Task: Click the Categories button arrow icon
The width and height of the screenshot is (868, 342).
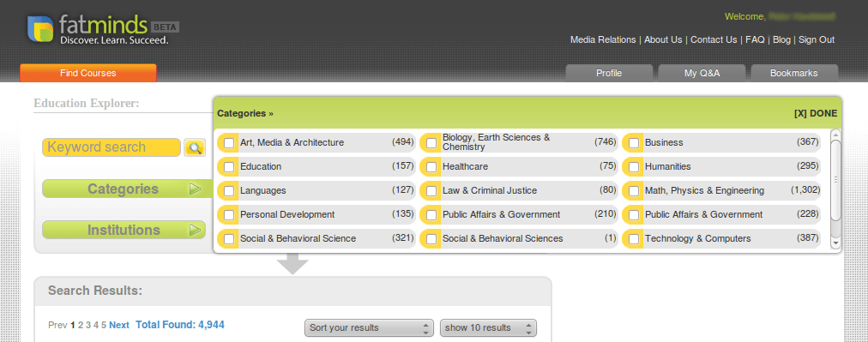Action: point(195,189)
